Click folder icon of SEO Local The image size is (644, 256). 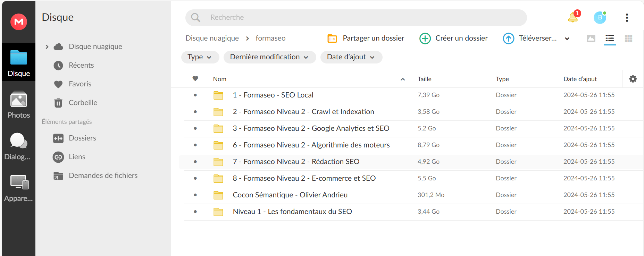(218, 95)
